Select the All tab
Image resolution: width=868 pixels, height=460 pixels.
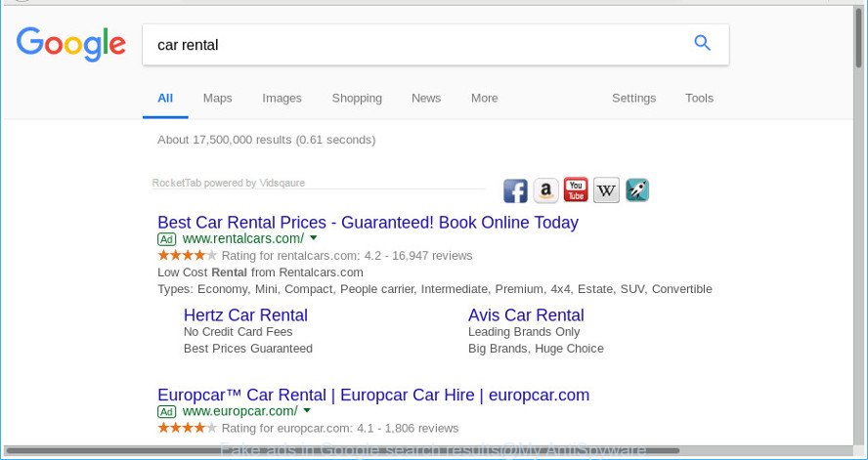[165, 99]
